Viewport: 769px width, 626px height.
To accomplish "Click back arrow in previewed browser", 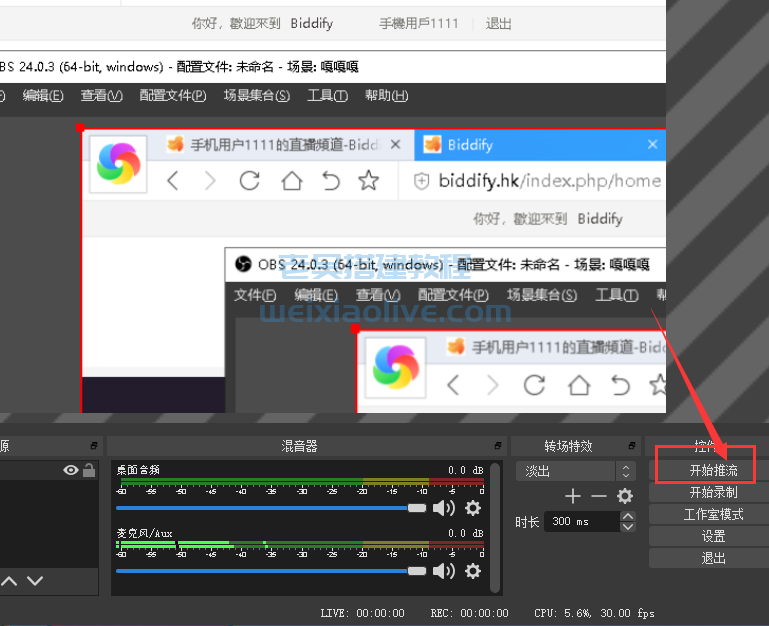I will (x=173, y=181).
